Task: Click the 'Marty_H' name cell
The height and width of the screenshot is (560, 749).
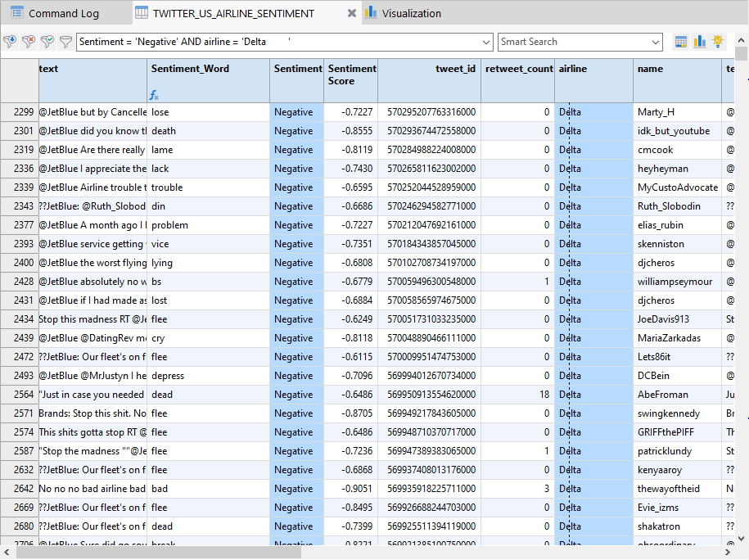Action: [x=677, y=112]
